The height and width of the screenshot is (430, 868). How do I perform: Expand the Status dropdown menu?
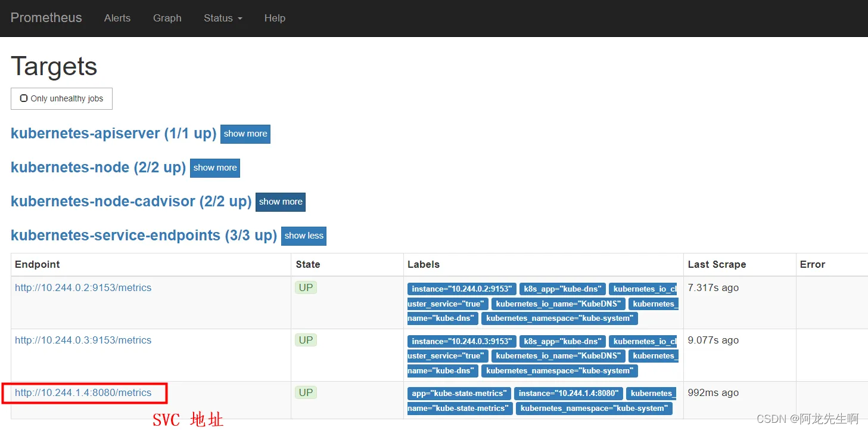coord(223,18)
